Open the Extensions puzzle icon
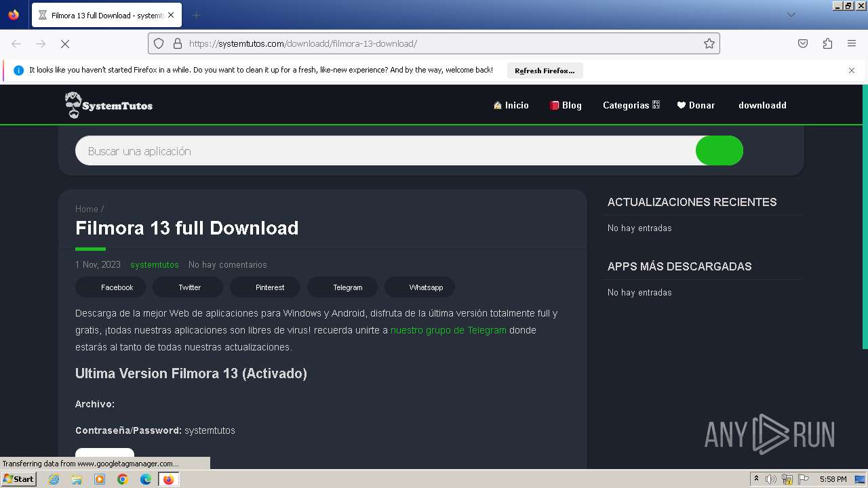The width and height of the screenshot is (868, 488). point(827,43)
